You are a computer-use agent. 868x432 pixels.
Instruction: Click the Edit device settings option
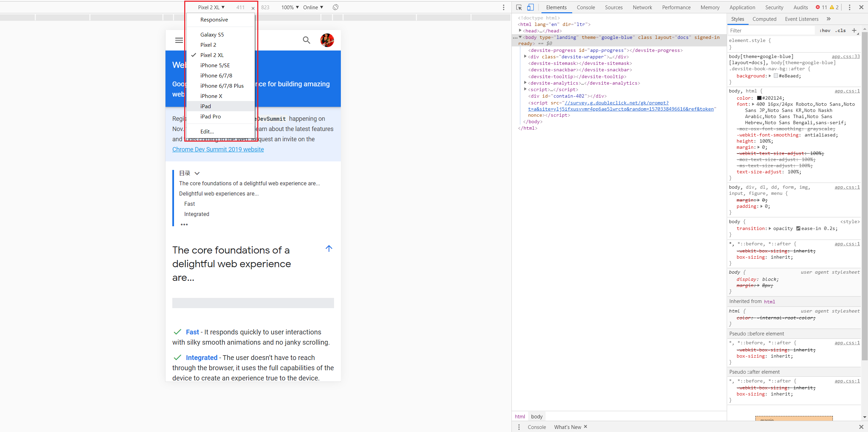tap(207, 131)
